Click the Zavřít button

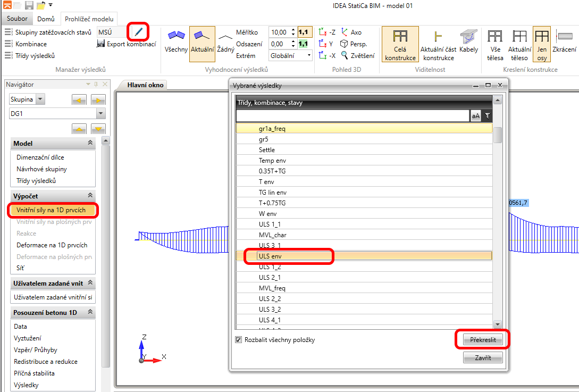tap(482, 358)
